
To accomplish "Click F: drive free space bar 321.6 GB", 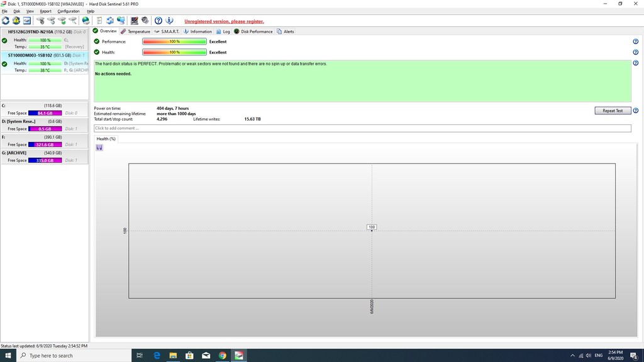I will [x=45, y=145].
